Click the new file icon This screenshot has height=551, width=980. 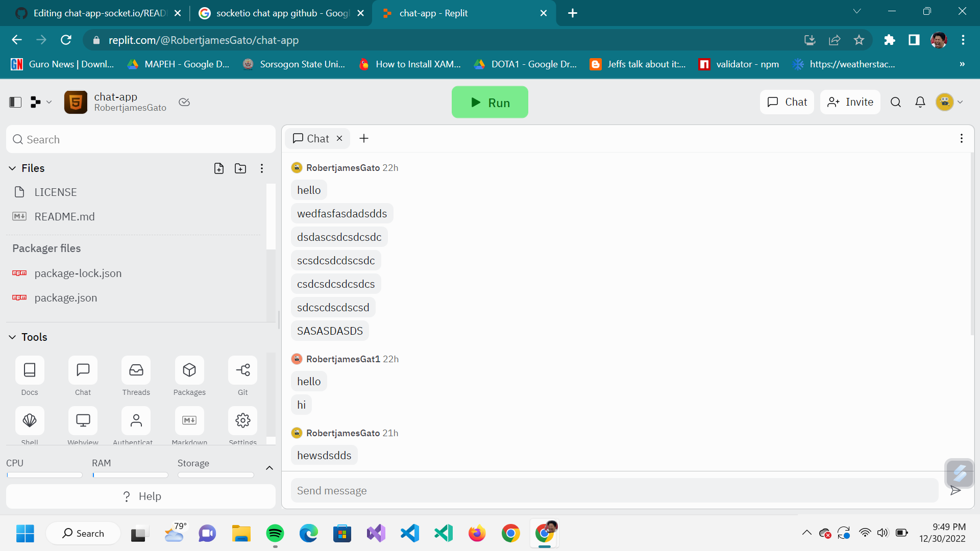(x=219, y=168)
